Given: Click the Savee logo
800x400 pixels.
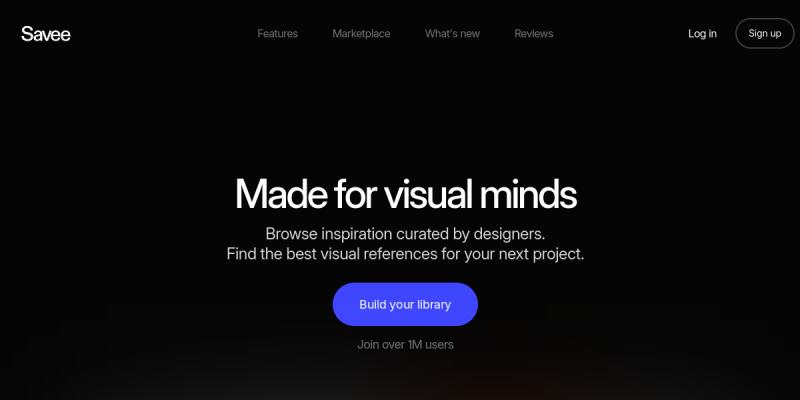Looking at the screenshot, I should [x=46, y=34].
